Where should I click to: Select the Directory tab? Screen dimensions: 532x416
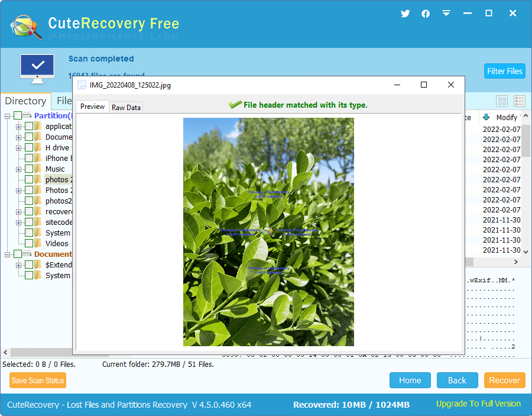click(x=25, y=101)
